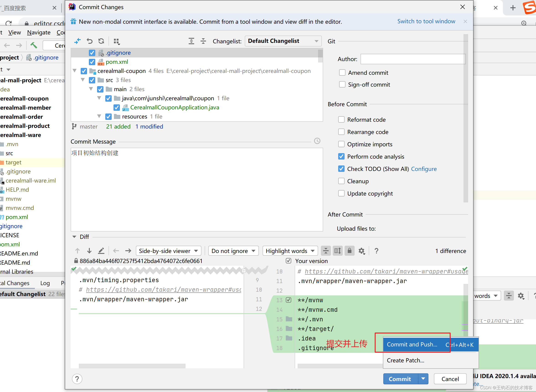Viewport: 536px width, 392px height.
Task: Choose Create Patch from popup menu
Action: coord(405,360)
